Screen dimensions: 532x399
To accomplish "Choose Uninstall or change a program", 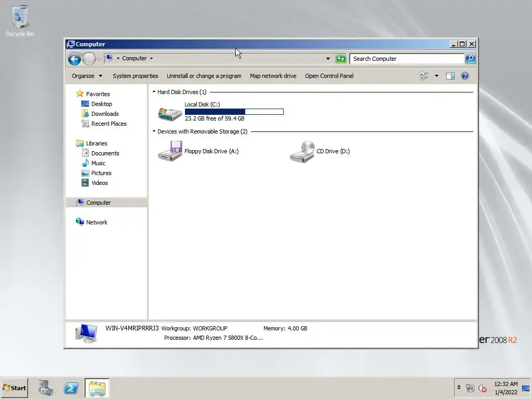I will coord(204,76).
